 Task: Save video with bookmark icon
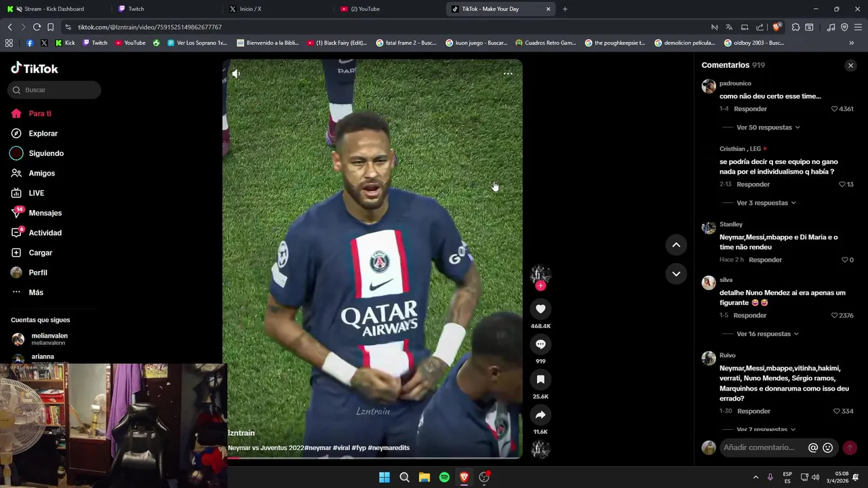[540, 380]
